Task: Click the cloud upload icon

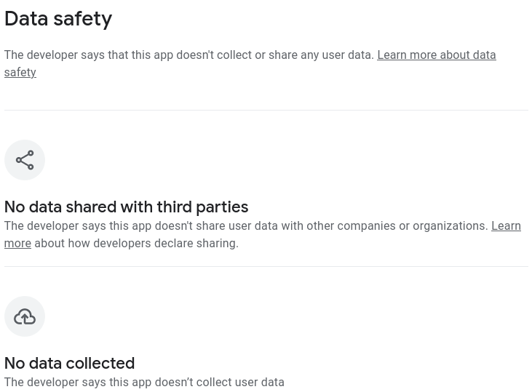Action: pyautogui.click(x=25, y=316)
